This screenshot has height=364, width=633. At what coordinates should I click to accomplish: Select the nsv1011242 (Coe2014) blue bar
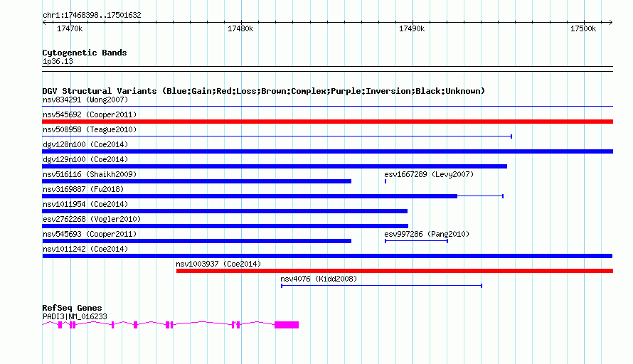[x=327, y=256]
